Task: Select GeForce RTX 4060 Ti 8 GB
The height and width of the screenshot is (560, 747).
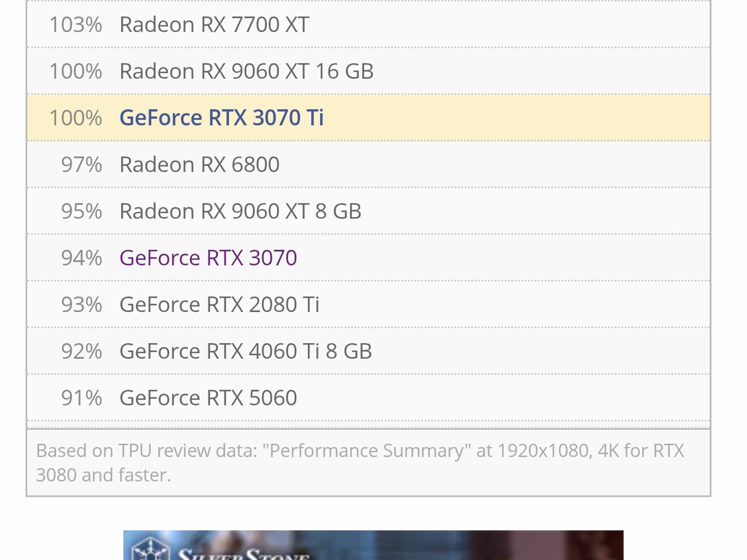Action: (x=245, y=351)
